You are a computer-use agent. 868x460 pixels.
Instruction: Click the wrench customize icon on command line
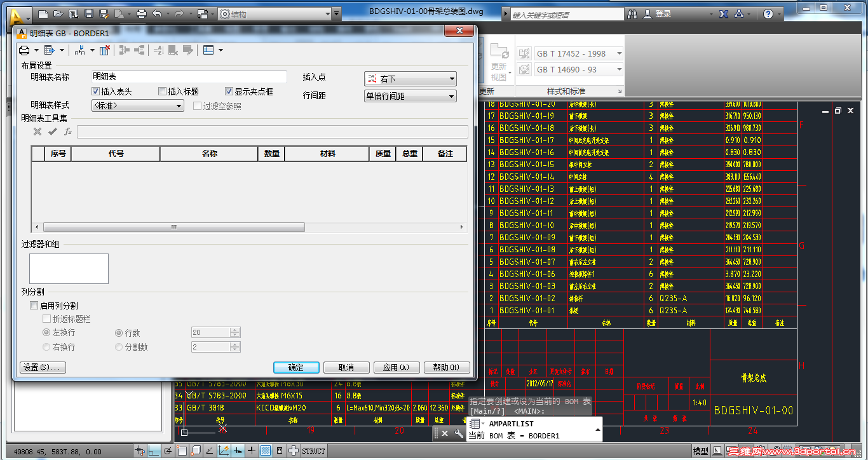tap(459, 433)
